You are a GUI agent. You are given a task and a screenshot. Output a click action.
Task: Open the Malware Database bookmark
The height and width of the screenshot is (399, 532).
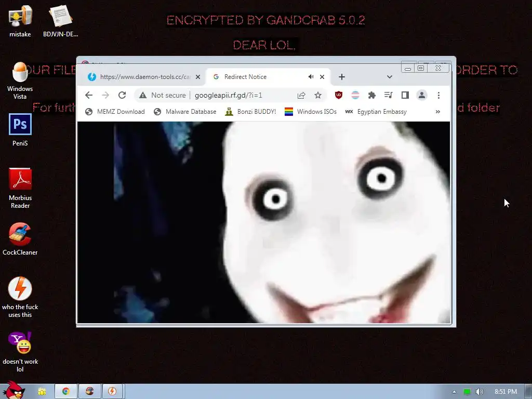pos(185,112)
